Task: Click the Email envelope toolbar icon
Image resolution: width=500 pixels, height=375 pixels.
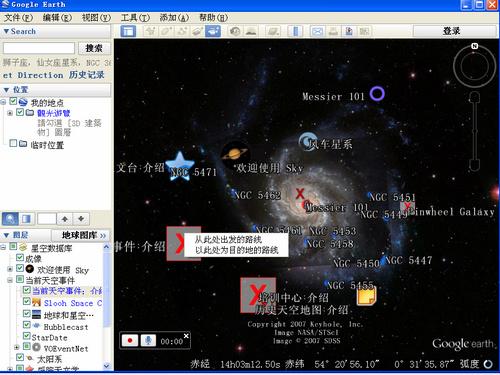Action: pyautogui.click(x=317, y=31)
